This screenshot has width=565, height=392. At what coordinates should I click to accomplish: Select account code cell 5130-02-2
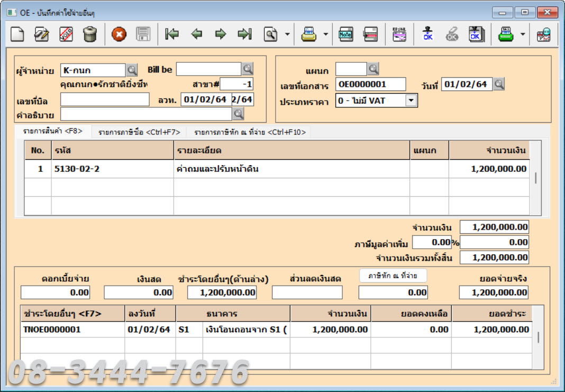click(113, 169)
